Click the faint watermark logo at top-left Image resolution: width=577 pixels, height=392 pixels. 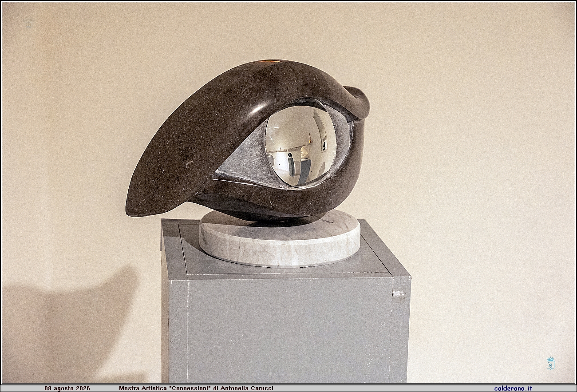28,23
